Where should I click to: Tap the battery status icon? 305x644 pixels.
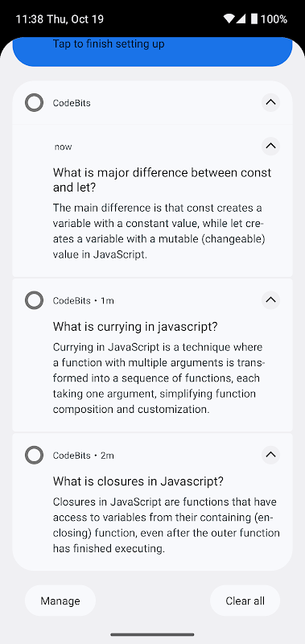point(254,19)
